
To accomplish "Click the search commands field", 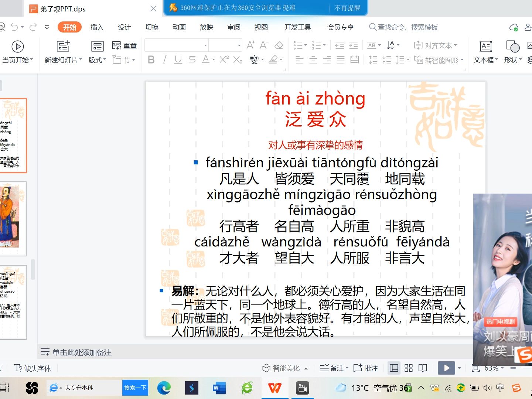I will (403, 27).
